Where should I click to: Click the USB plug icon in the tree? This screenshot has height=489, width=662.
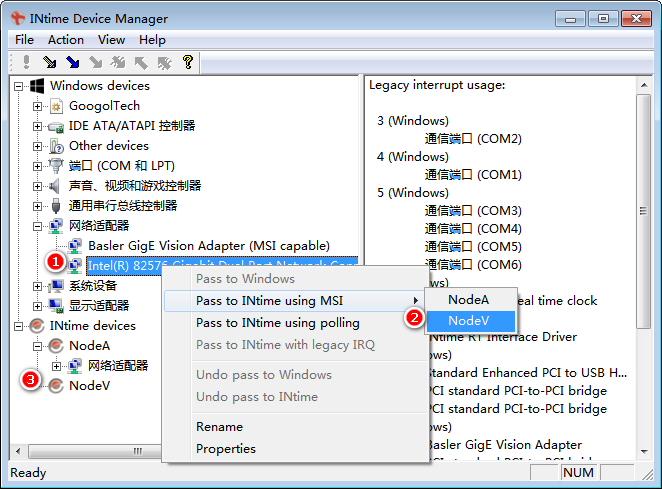pyautogui.click(x=56, y=206)
